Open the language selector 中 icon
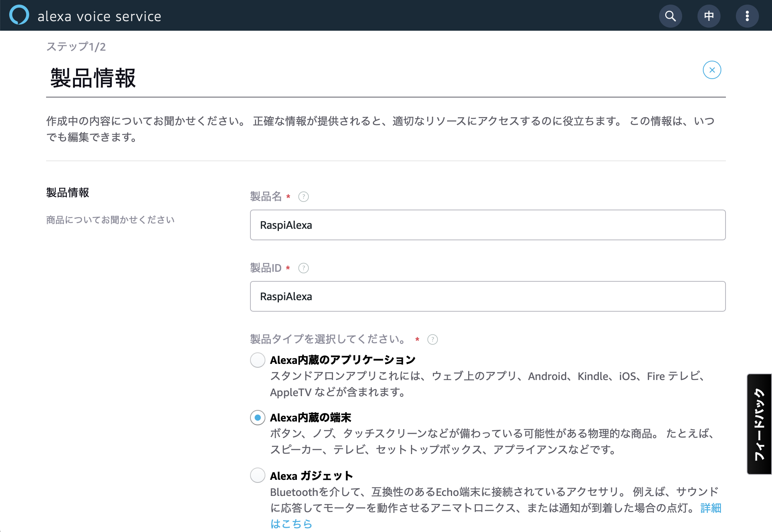The image size is (772, 532). (x=709, y=16)
